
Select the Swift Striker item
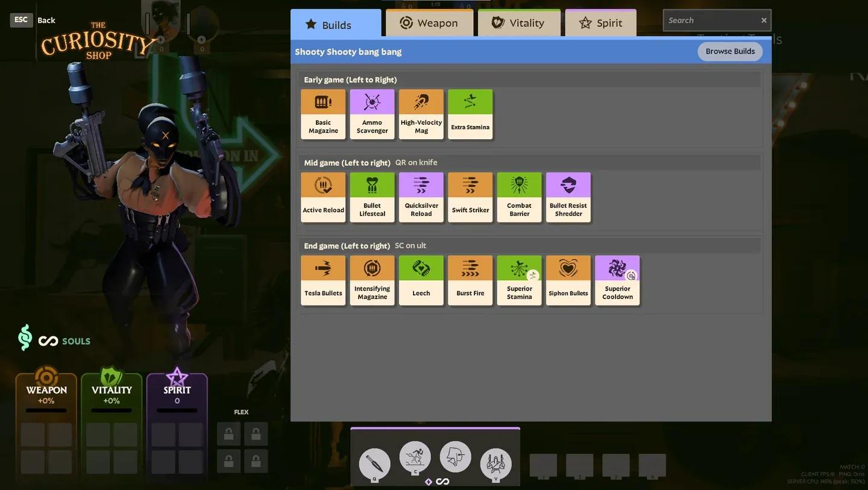click(x=470, y=198)
